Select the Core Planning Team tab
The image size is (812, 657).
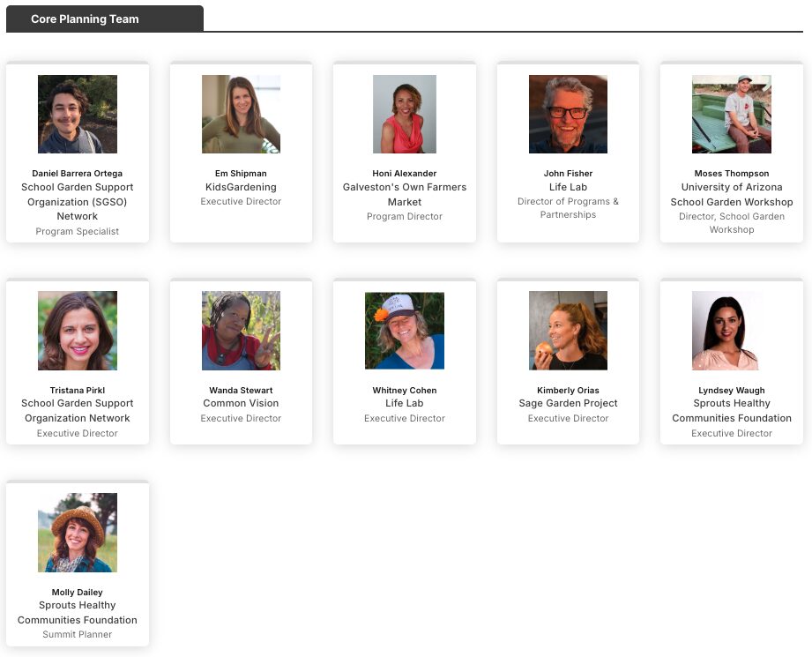pyautogui.click(x=85, y=19)
